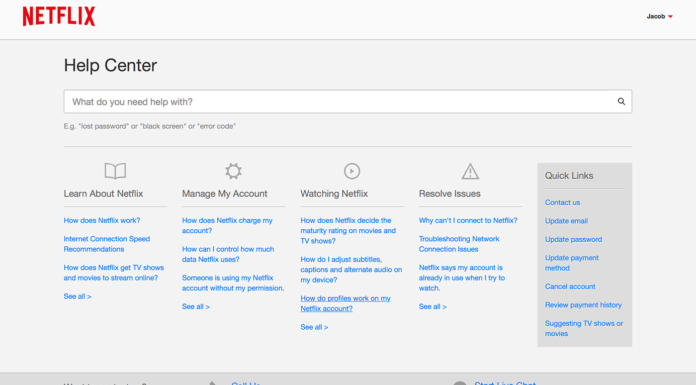Click Cancel account quick link
The height and width of the screenshot is (385, 696).
coord(570,286)
